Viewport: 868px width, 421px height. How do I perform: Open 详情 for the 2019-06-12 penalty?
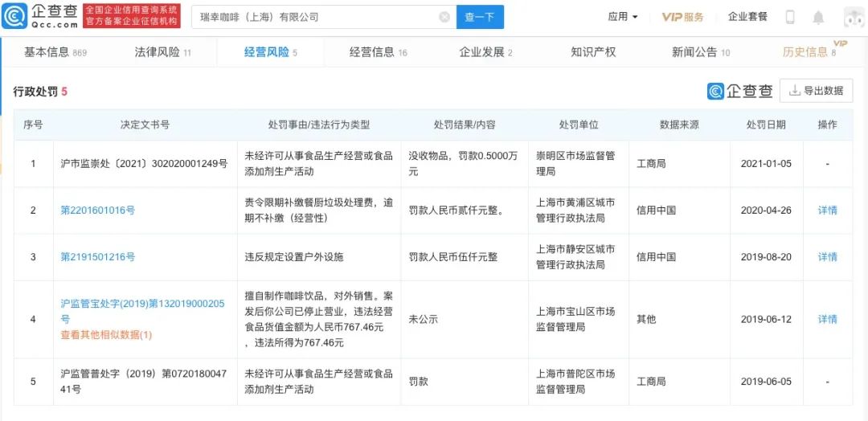828,319
